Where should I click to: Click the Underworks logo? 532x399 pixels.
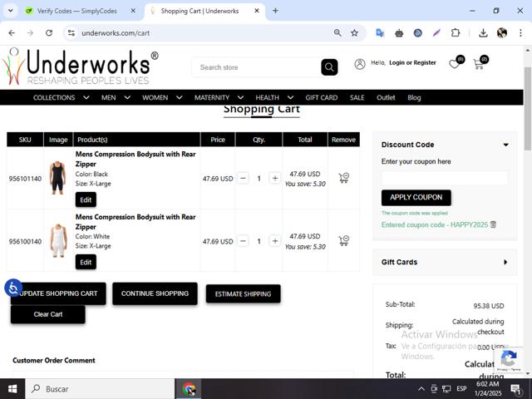(x=80, y=66)
